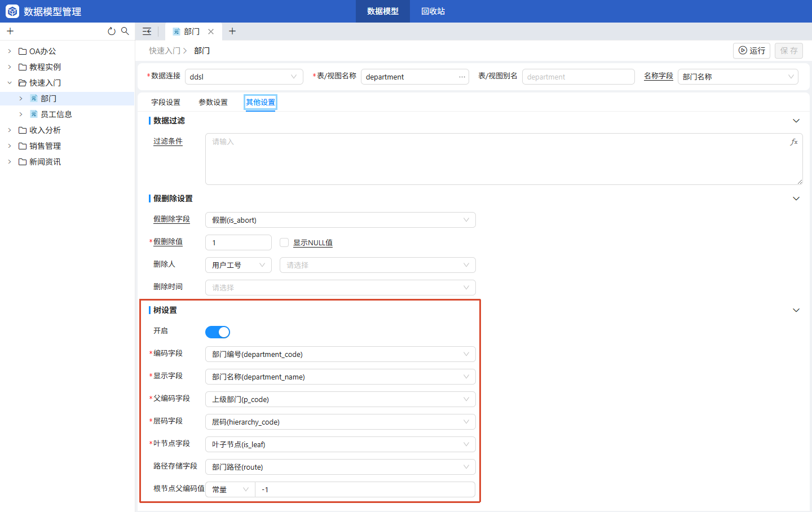Expand the 销售管理 tree node

click(x=10, y=146)
